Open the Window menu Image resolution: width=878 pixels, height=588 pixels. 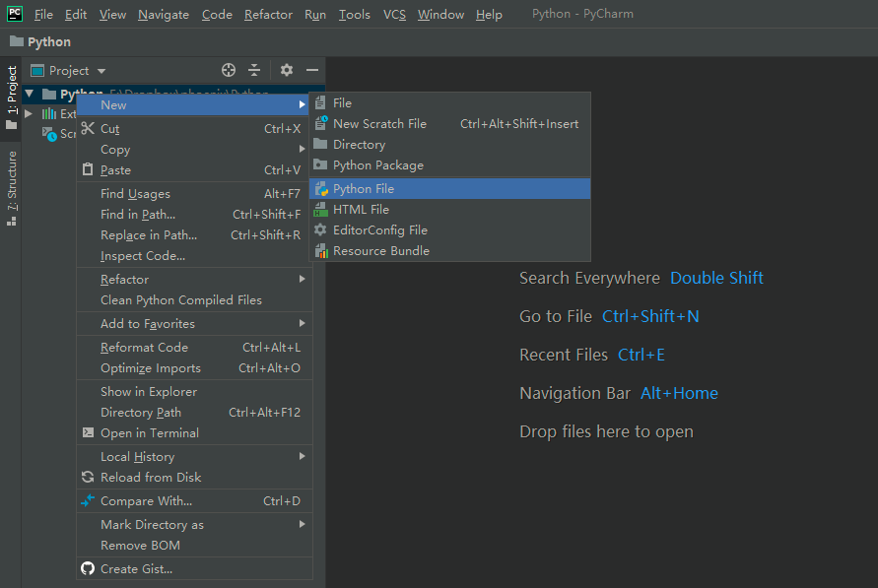(x=440, y=15)
